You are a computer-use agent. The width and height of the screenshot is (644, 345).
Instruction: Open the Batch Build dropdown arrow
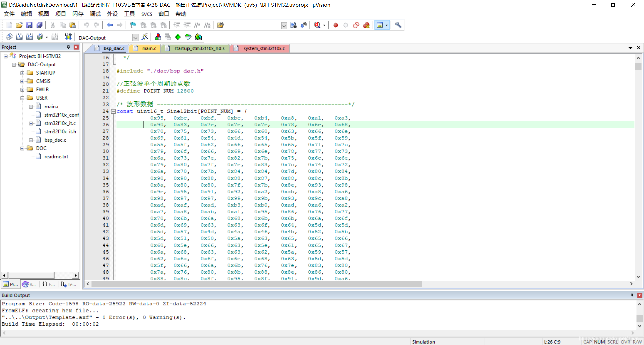tap(47, 37)
